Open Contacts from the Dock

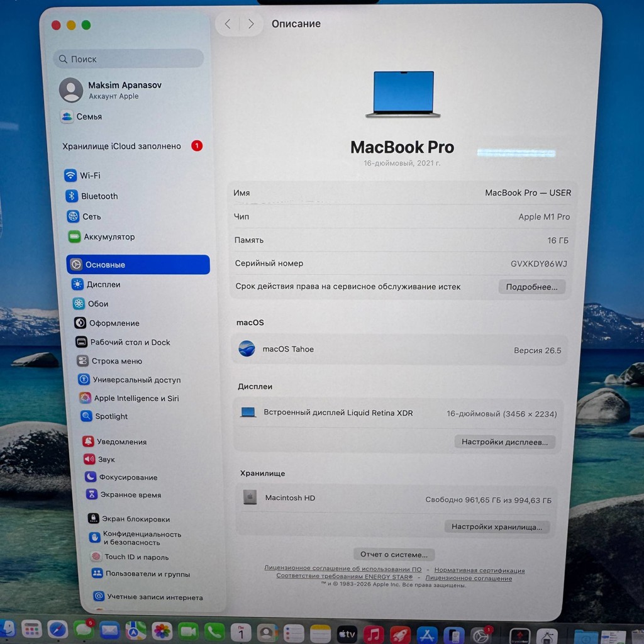pyautogui.click(x=267, y=633)
